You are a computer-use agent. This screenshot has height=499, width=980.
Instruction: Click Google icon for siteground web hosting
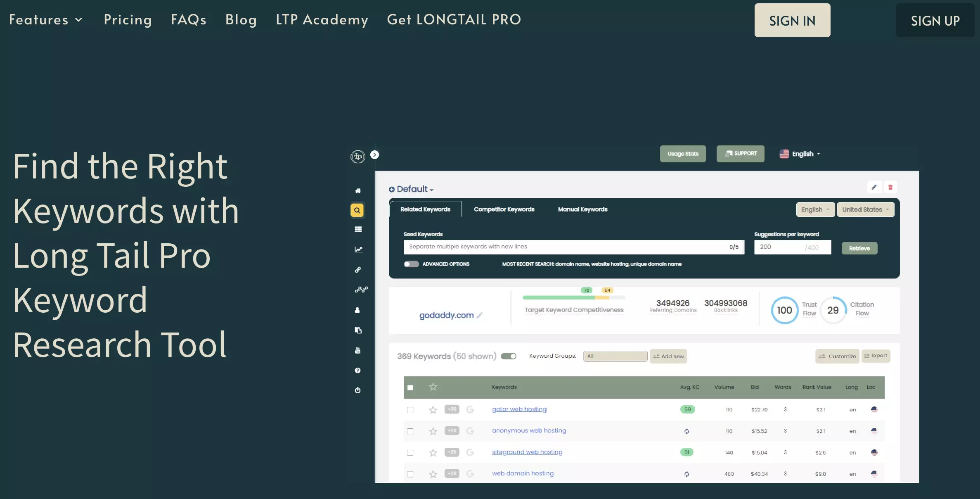[470, 452]
